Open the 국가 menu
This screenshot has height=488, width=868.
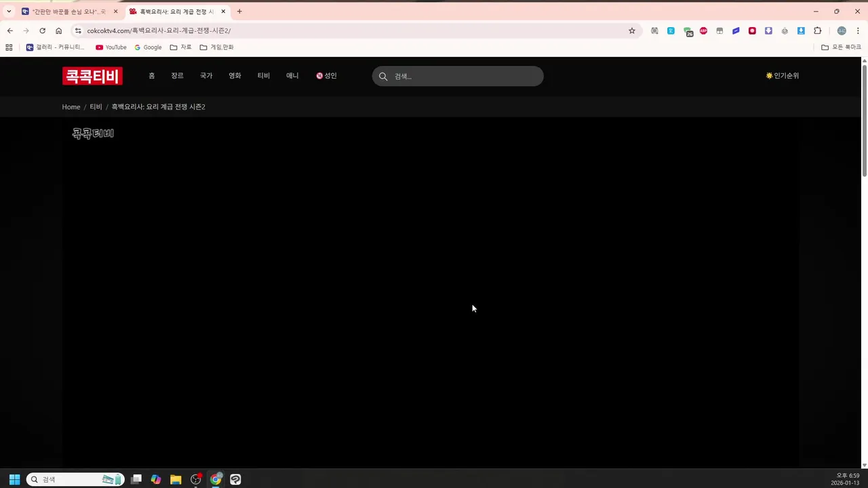[206, 76]
